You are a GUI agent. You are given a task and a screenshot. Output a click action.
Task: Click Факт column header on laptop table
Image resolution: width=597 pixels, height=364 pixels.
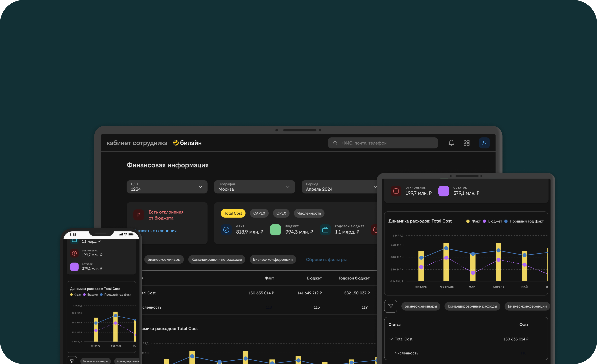coord(269,278)
